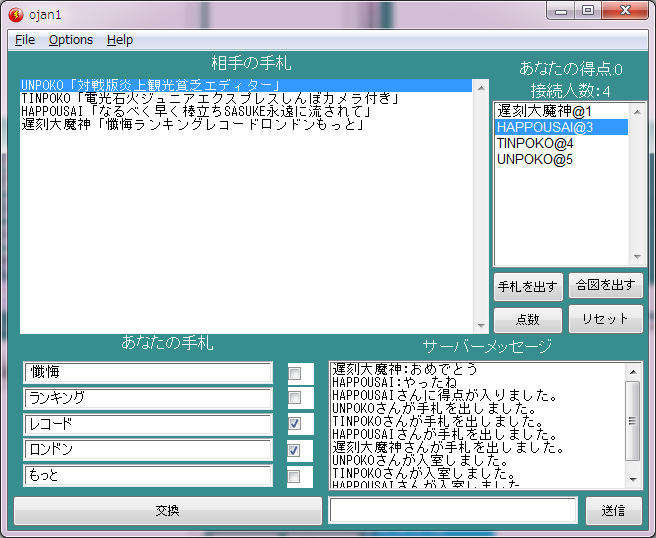Toggle the checkbox next to もっと
Screen dimensions: 656x538
294,476
